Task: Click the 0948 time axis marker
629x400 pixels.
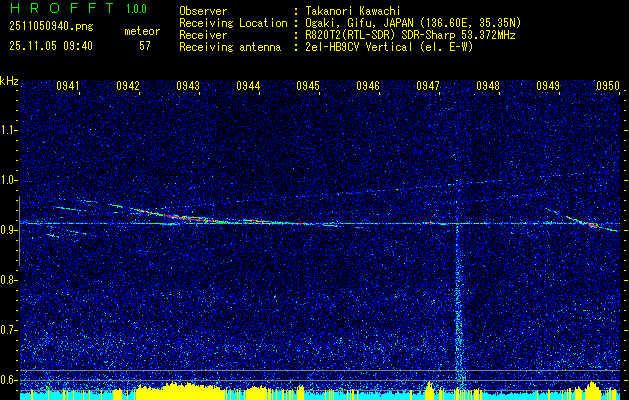Action: pos(488,86)
